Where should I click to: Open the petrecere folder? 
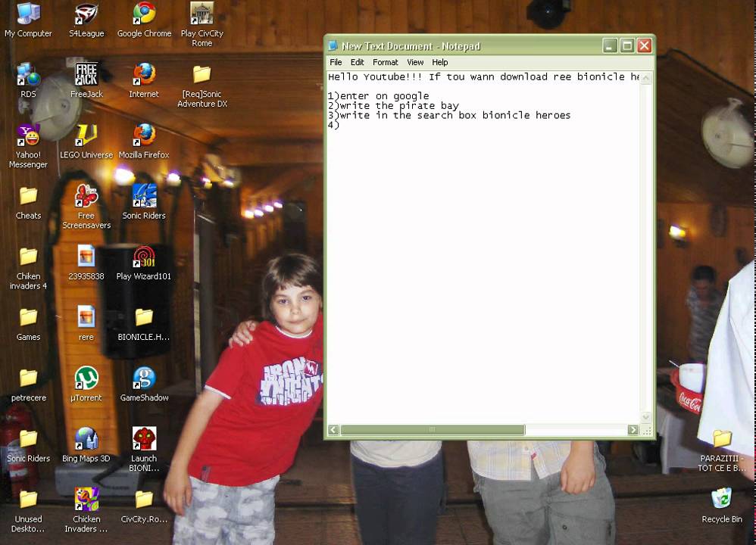pos(29,385)
